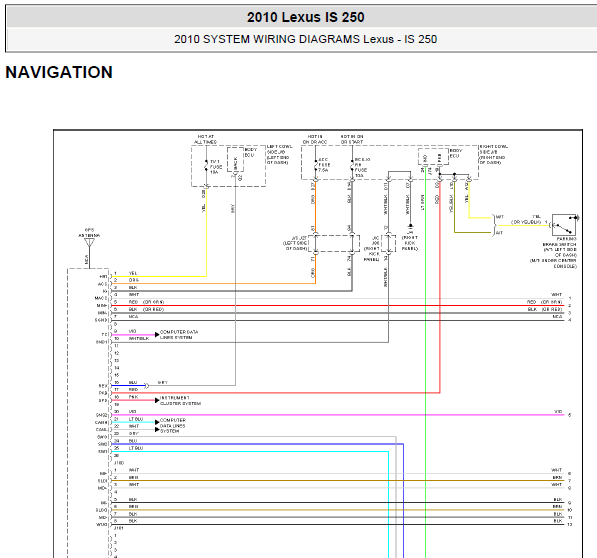Click the LT GRN vertical wire label

[422, 202]
